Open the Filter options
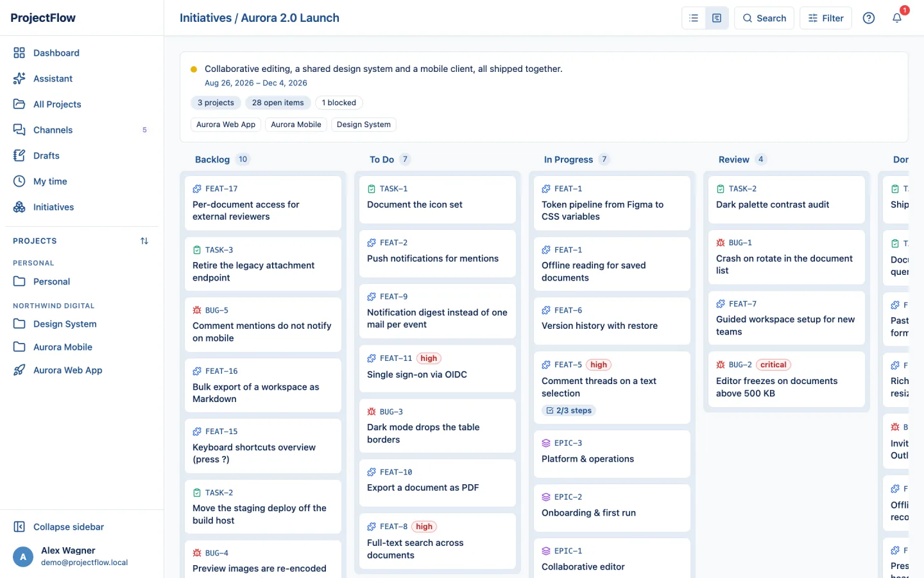 [x=826, y=18]
